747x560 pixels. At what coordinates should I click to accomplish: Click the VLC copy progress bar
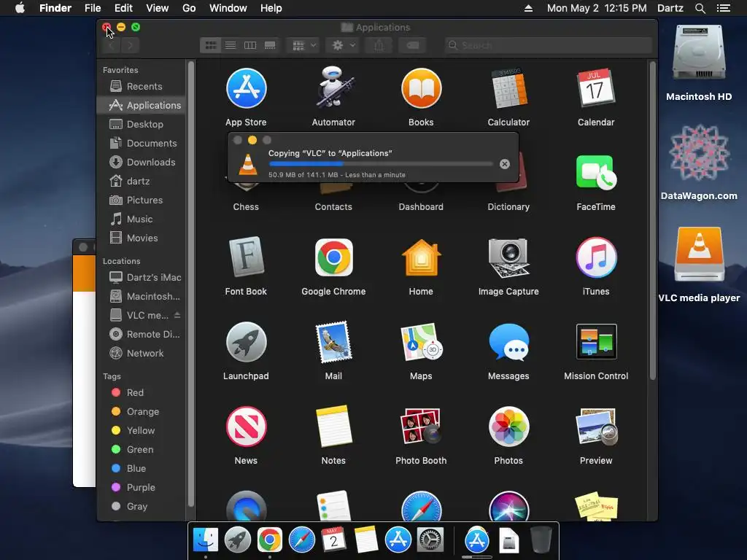click(381, 164)
